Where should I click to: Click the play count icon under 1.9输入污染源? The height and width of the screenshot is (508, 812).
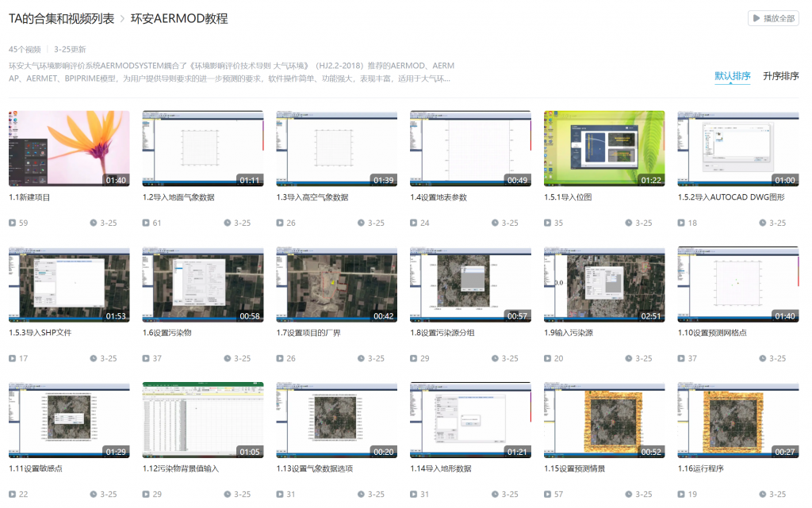548,359
